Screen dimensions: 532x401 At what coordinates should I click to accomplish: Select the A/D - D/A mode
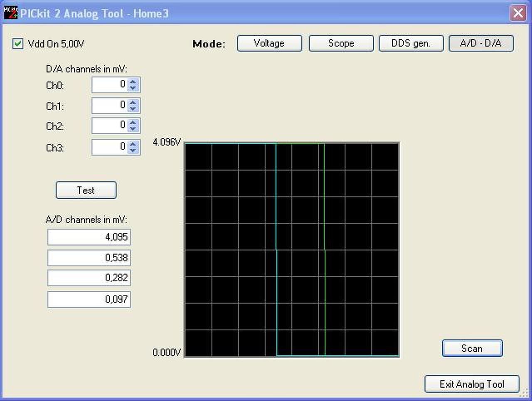point(481,43)
